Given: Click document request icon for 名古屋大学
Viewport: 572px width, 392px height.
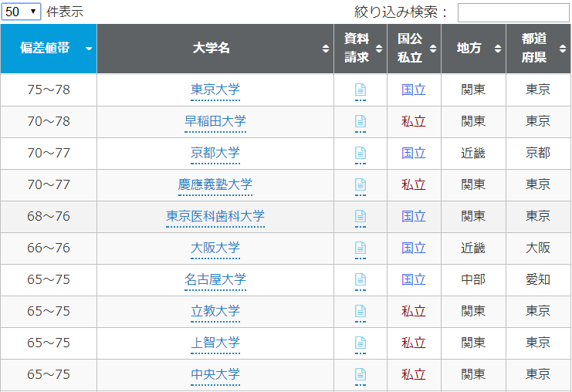Looking at the screenshot, I should tap(360, 280).
